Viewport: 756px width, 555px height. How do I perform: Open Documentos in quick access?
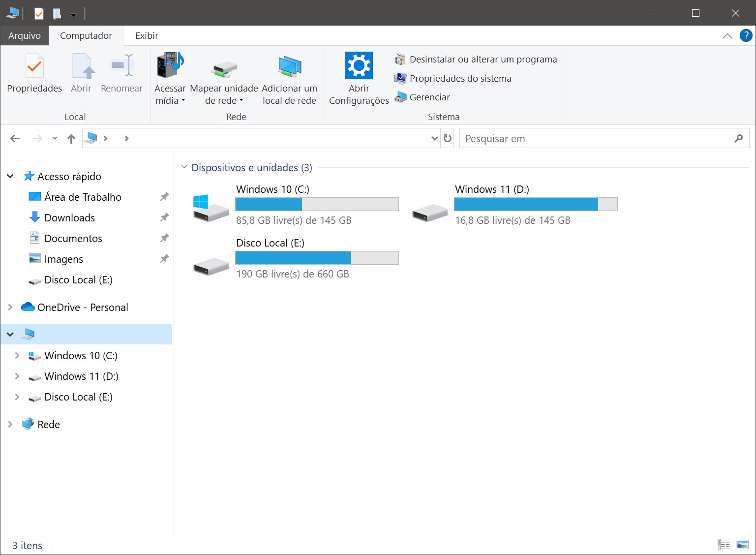pos(66,238)
